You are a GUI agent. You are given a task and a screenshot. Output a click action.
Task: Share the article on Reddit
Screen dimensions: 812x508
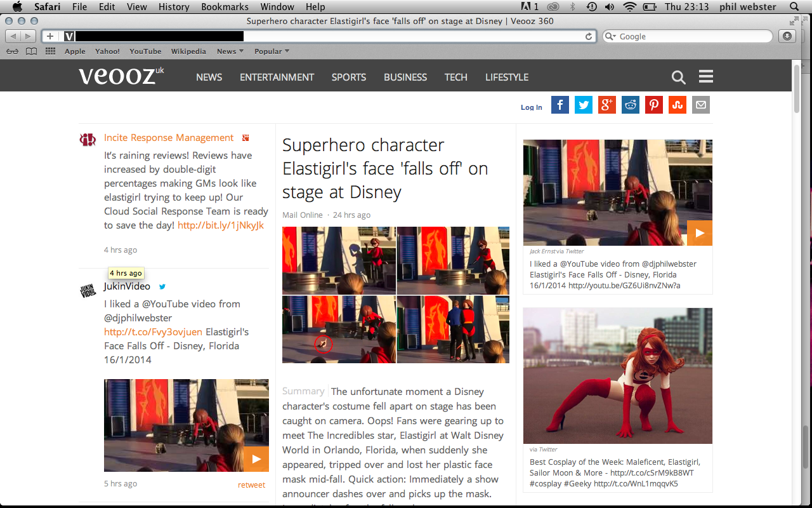point(630,105)
